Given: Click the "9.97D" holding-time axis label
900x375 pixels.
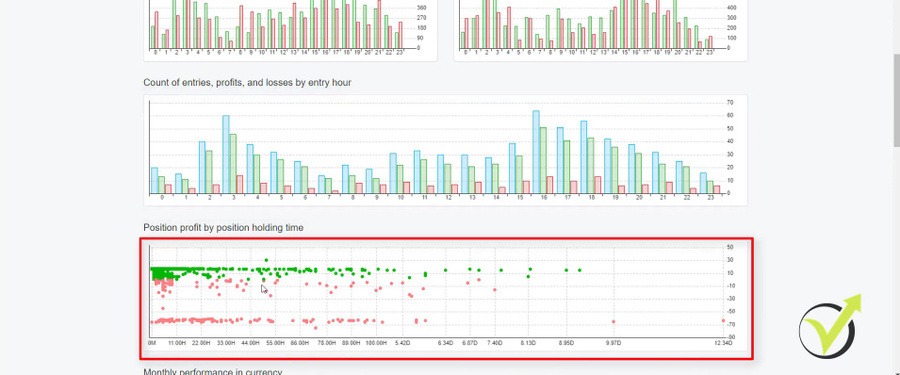Looking at the screenshot, I should pos(613,343).
